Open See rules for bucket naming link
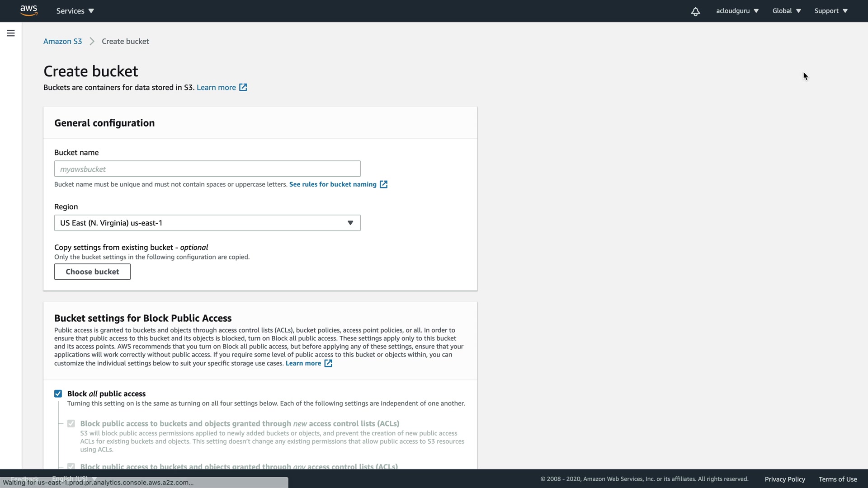Screen dimensions: 868x488 (333, 184)
